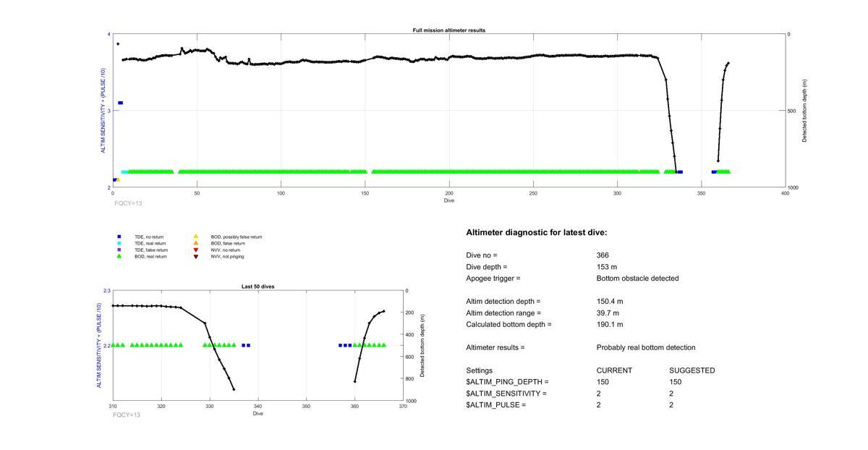Click 'BOD, false return' legend label
The width and height of the screenshot is (868, 450).
(228, 243)
